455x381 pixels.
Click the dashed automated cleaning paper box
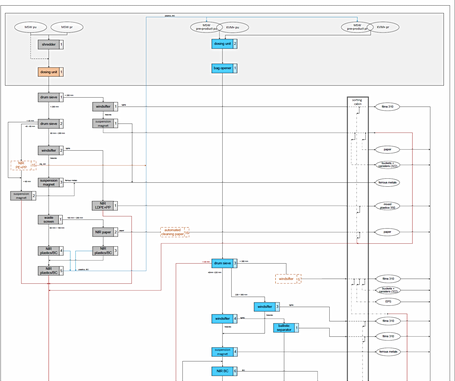coord(175,232)
